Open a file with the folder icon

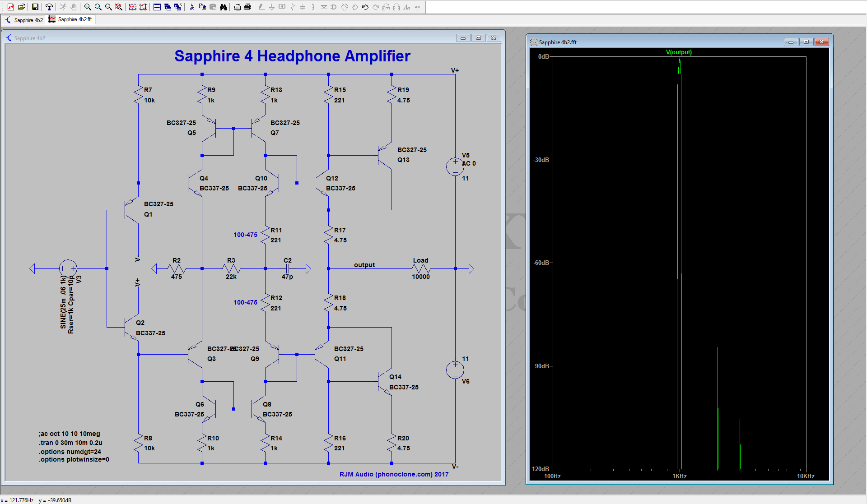click(21, 7)
